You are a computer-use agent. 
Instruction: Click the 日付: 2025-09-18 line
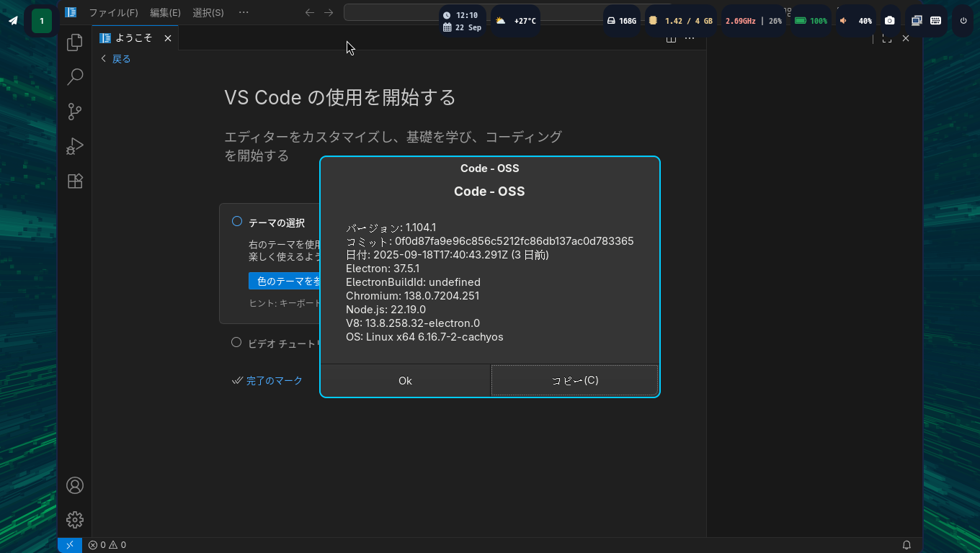click(x=447, y=255)
